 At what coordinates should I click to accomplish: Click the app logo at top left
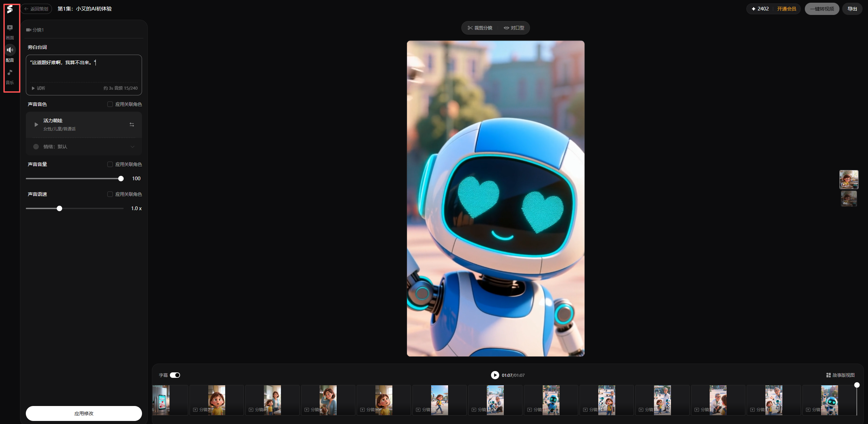10,9
